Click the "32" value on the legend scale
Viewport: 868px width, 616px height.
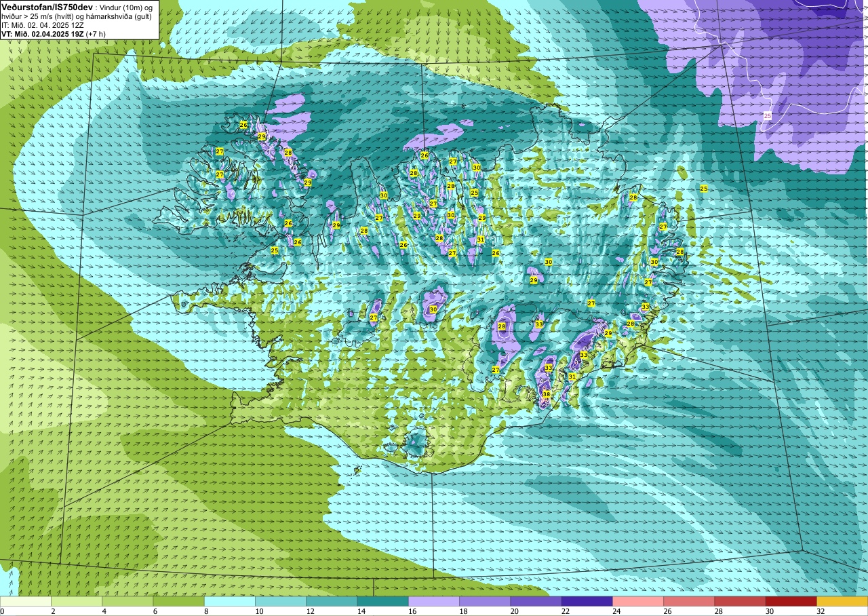pyautogui.click(x=821, y=611)
